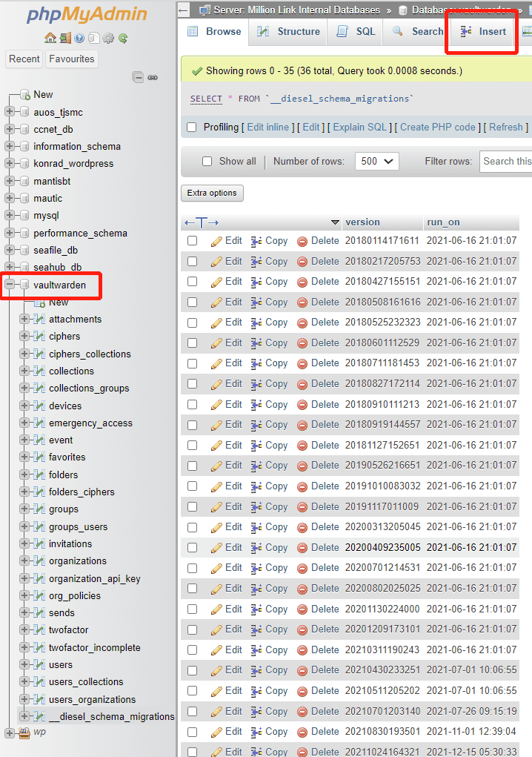Click the wp database icon
The image size is (532, 757).
tap(24, 733)
